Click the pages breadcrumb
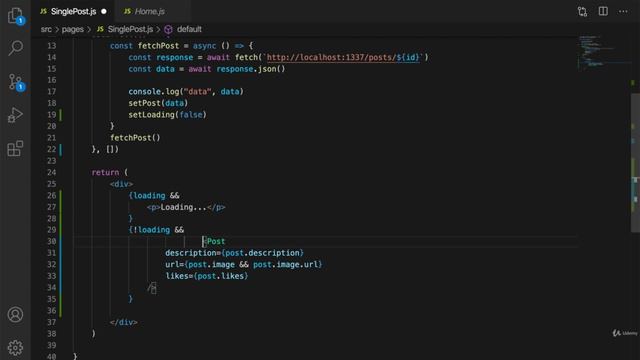Image resolution: width=640 pixels, height=360 pixels. coord(73,29)
